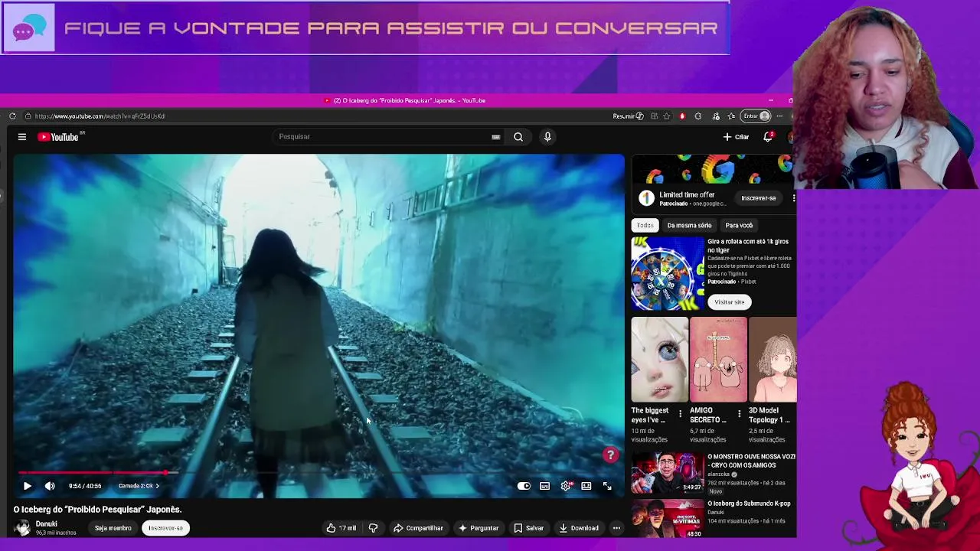Image resolution: width=980 pixels, height=551 pixels.
Task: Click the address bar URL
Action: pyautogui.click(x=100, y=116)
